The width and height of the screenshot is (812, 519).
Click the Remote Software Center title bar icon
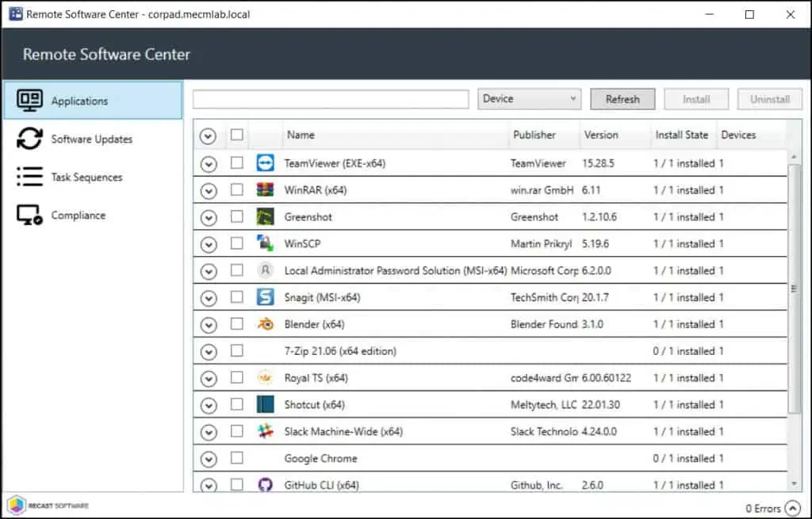(x=16, y=14)
